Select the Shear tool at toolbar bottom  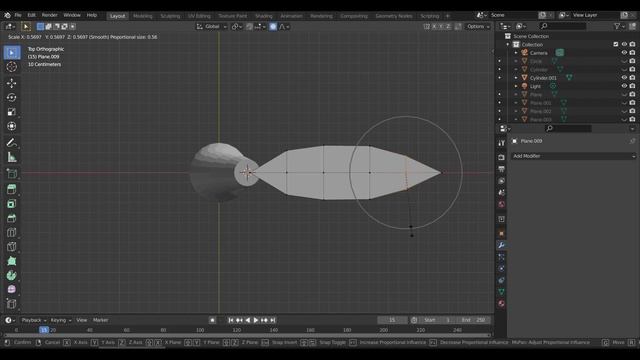pyautogui.click(x=11, y=304)
